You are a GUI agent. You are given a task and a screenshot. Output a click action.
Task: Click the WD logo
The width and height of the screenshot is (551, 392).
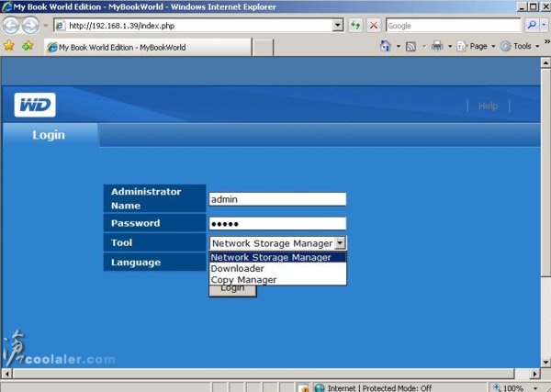coord(35,105)
